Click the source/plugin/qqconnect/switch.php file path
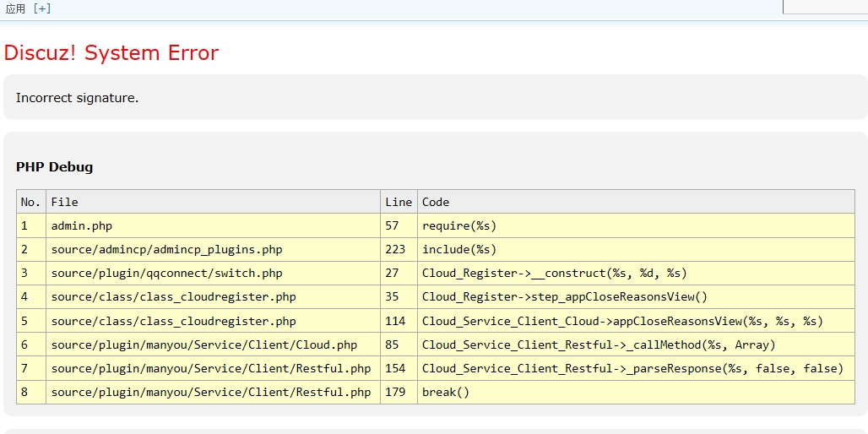 (166, 273)
